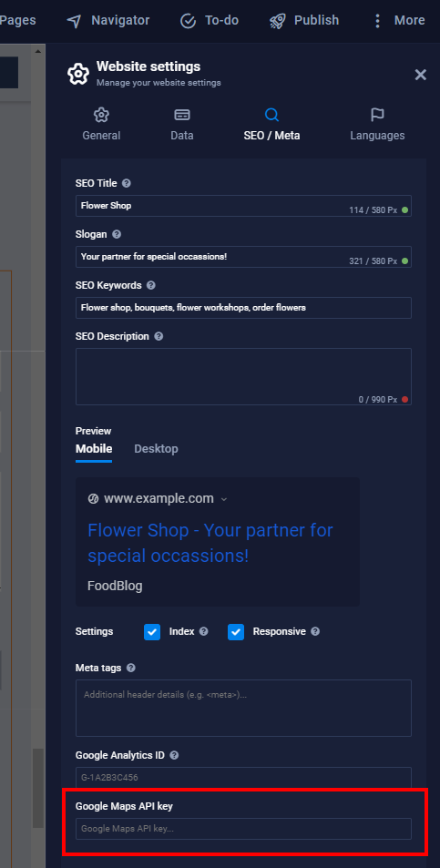Click the Google Maps API key field
The width and height of the screenshot is (440, 868).
coord(243,829)
